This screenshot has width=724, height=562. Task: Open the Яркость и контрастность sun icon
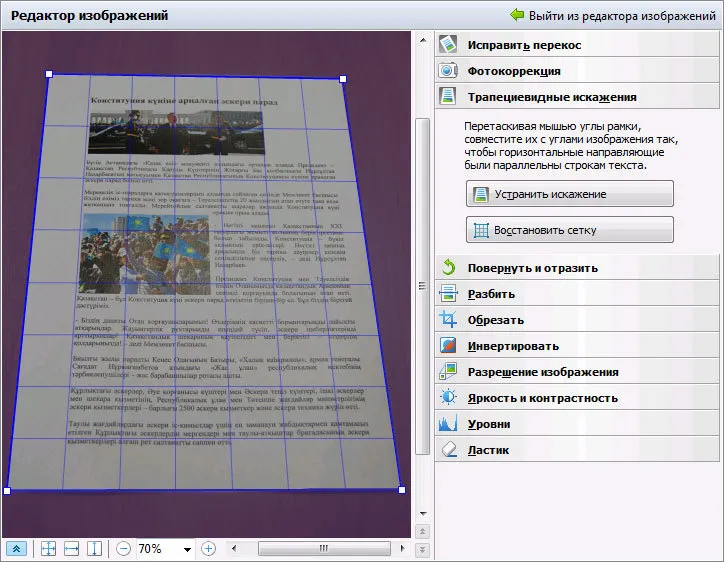[x=447, y=397]
